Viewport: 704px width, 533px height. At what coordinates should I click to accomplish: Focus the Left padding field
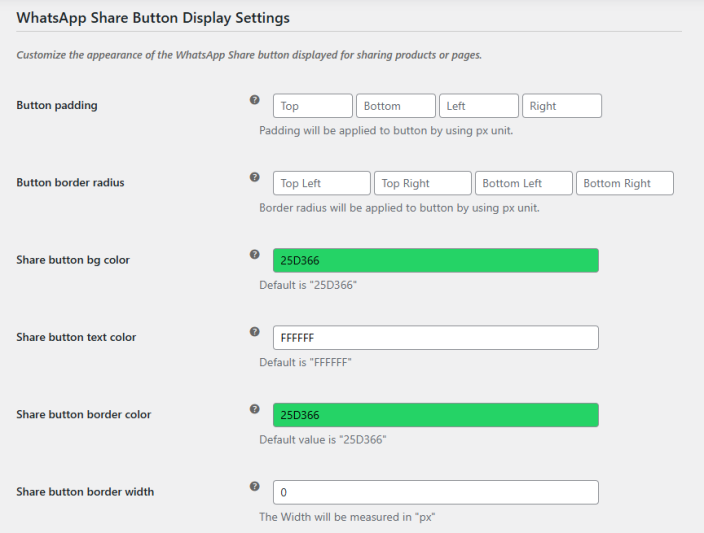479,106
